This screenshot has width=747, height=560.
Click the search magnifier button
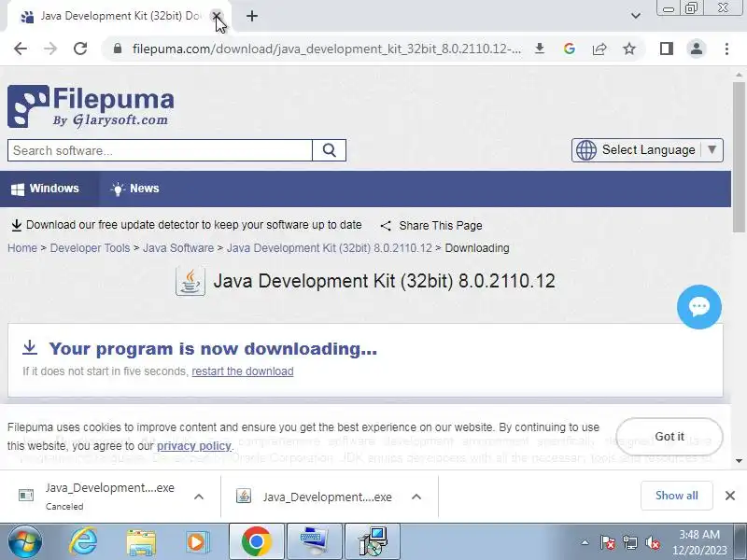(330, 150)
